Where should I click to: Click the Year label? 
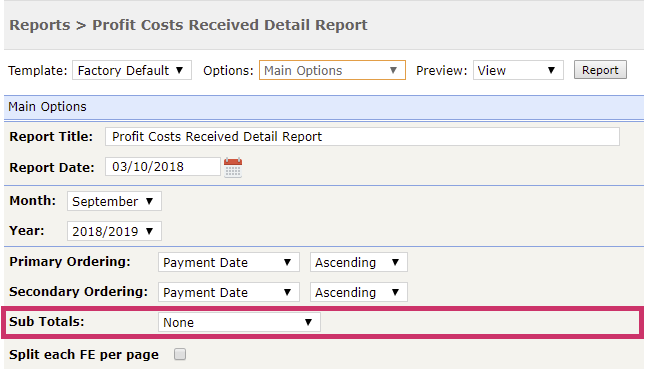click(x=27, y=231)
